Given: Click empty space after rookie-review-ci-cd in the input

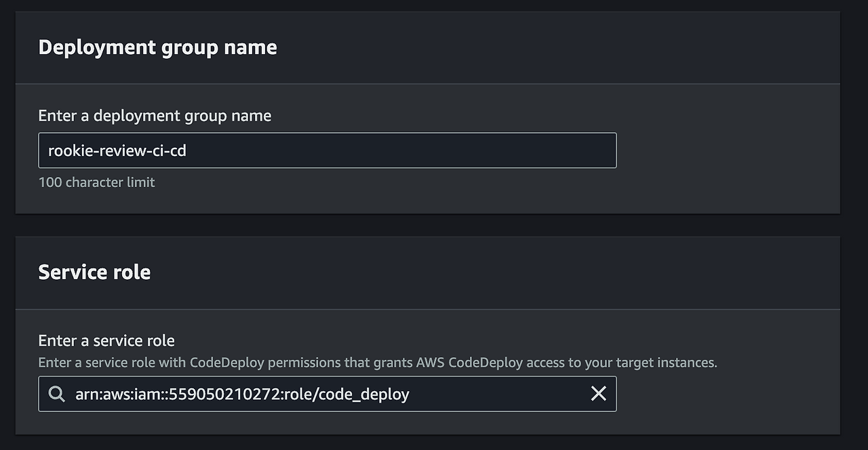Looking at the screenshot, I should pos(400,150).
